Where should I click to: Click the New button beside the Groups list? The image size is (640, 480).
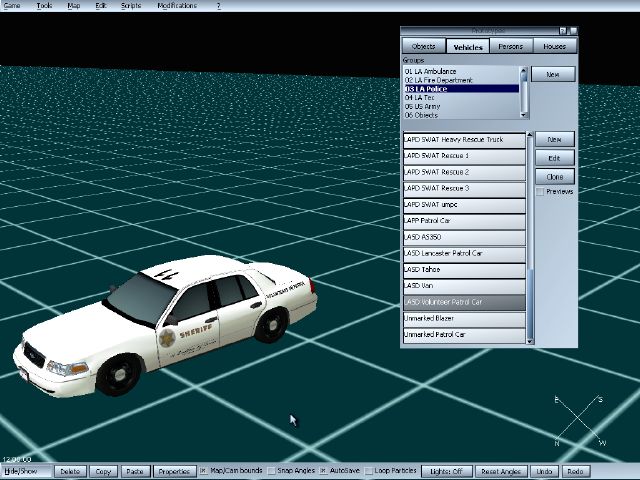(553, 74)
